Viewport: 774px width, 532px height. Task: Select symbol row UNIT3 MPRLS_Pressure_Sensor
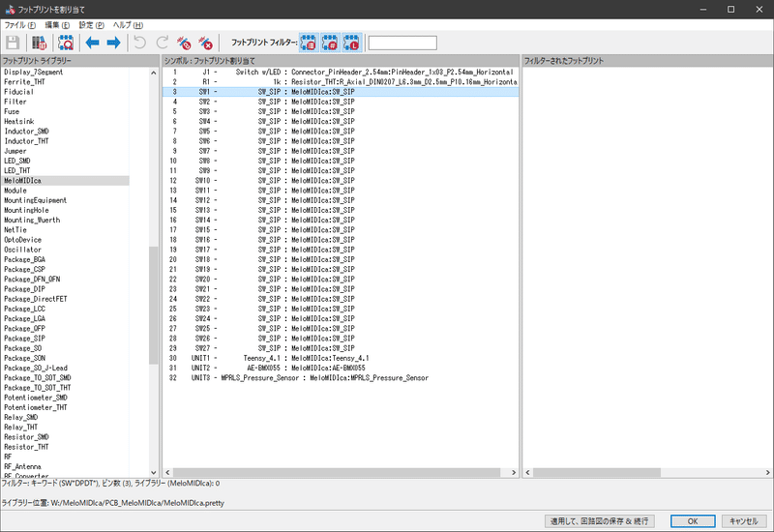pyautogui.click(x=341, y=378)
